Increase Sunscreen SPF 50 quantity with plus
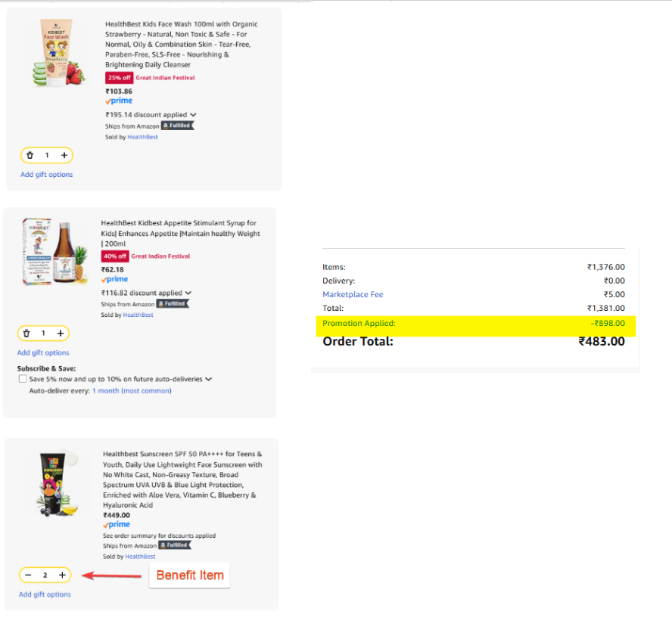The width and height of the screenshot is (672, 627). click(62, 575)
